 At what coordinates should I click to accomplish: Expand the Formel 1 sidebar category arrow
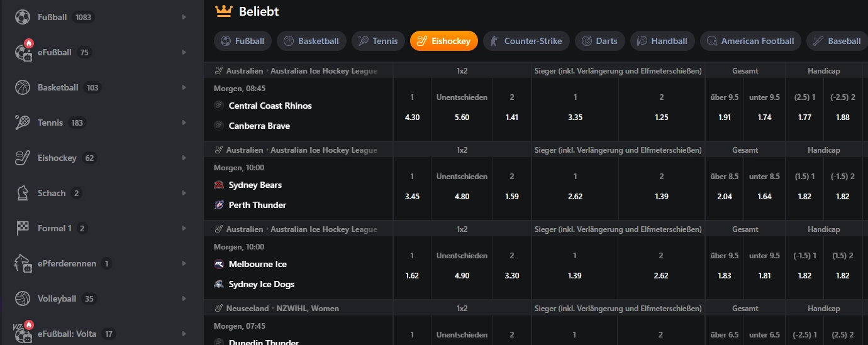click(x=184, y=228)
